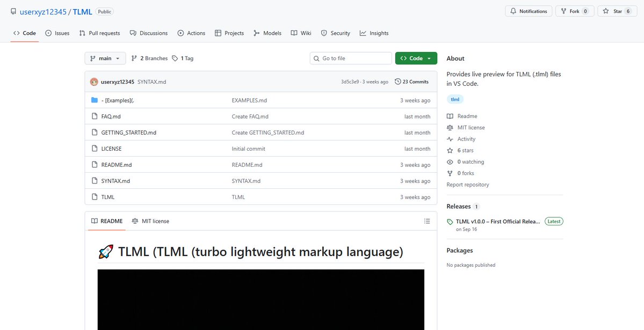Open the latest commit message SYNTAX.md
The image size is (644, 330).
(151, 82)
